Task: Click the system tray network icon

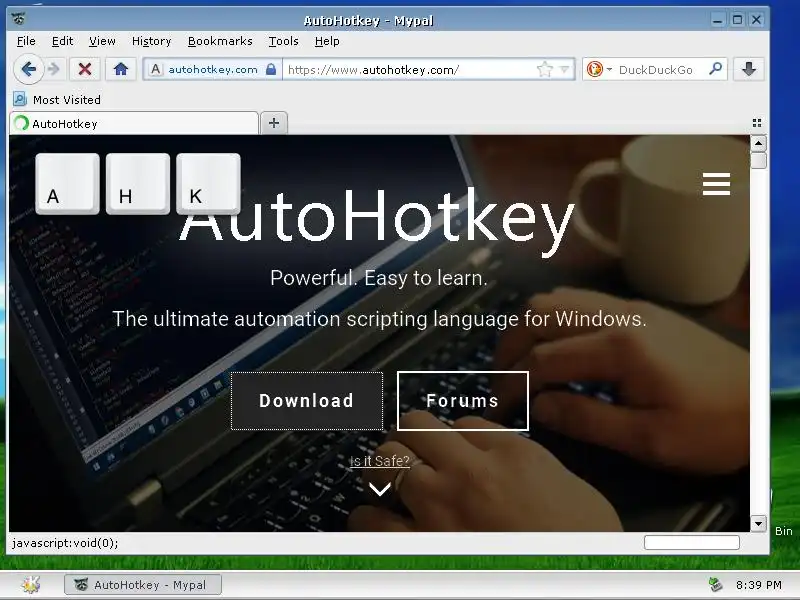Action: coord(715,585)
